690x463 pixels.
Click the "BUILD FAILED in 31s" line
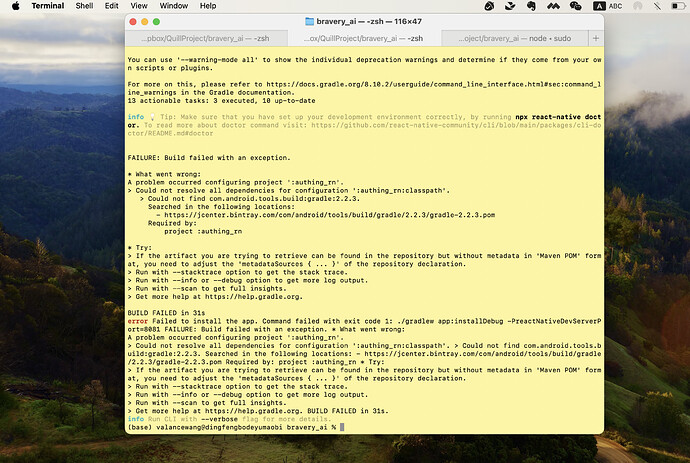point(166,313)
